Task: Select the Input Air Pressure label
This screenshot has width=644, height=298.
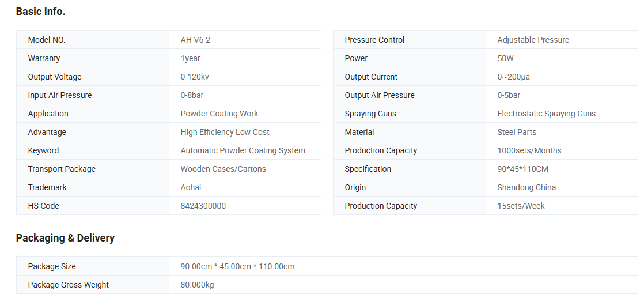Action: pyautogui.click(x=60, y=95)
